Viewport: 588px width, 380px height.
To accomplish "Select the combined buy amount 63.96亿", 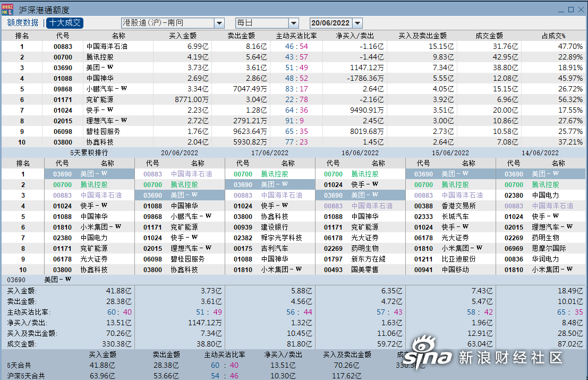I will 103,376.
